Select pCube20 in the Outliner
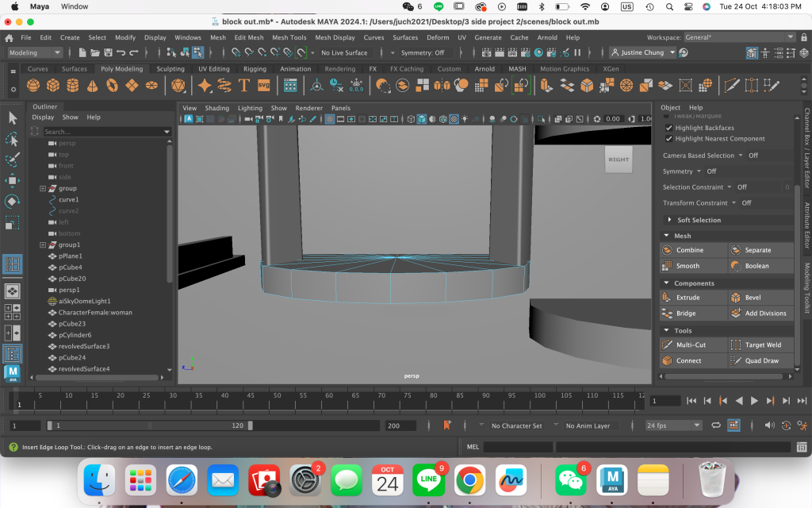The width and height of the screenshot is (812, 508). (x=72, y=279)
